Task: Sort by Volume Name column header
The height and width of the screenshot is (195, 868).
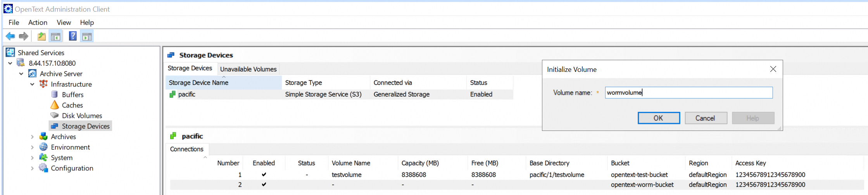Action: (363, 163)
